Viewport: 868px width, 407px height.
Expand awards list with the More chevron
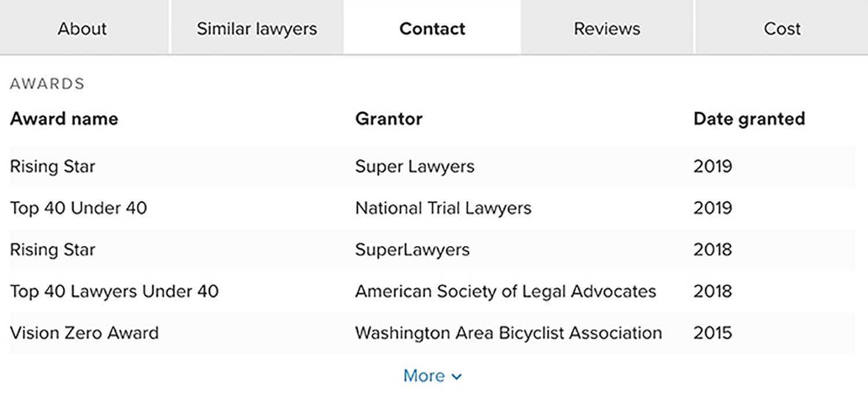(x=457, y=377)
